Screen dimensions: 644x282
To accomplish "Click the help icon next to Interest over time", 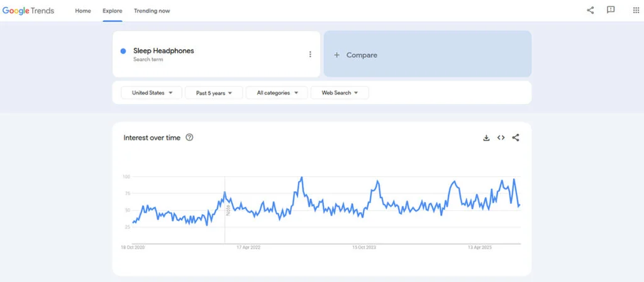I will (x=189, y=138).
